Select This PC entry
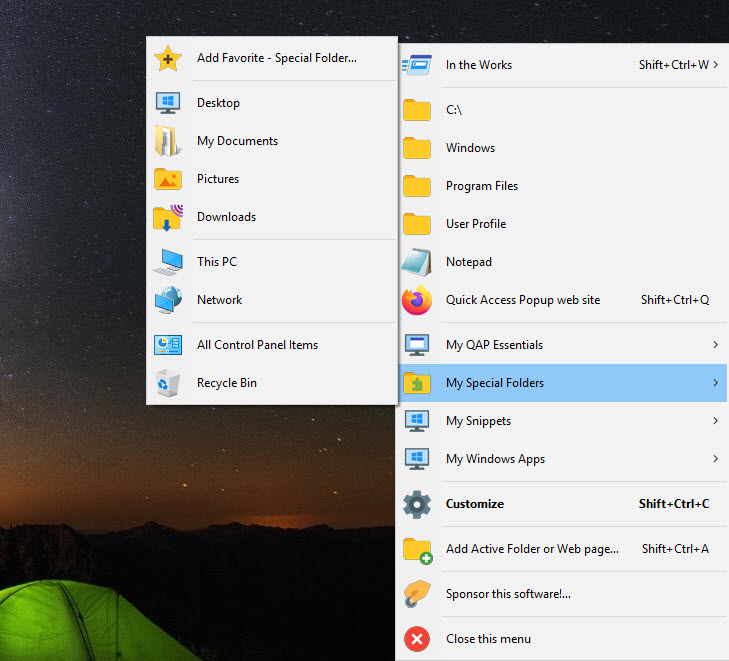Viewport: 729px width, 661px height. [x=272, y=262]
